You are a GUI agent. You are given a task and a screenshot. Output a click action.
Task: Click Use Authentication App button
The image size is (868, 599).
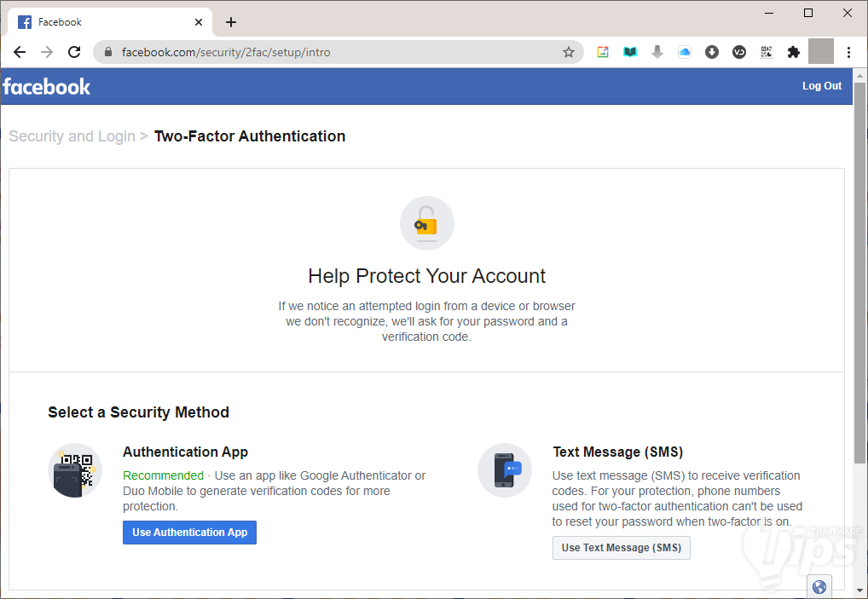[x=189, y=533]
